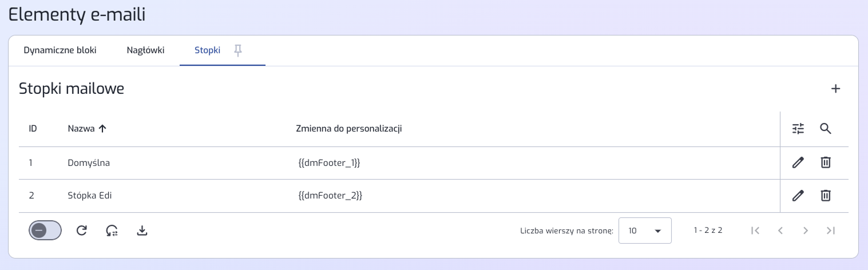868x270 pixels.
Task: Pin the Stopki tab
Action: click(239, 50)
